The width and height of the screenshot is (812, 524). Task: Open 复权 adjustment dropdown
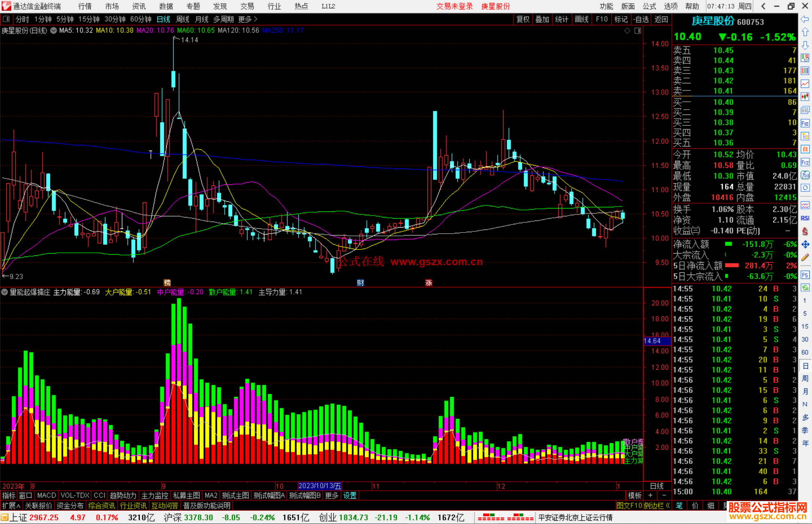pos(523,19)
